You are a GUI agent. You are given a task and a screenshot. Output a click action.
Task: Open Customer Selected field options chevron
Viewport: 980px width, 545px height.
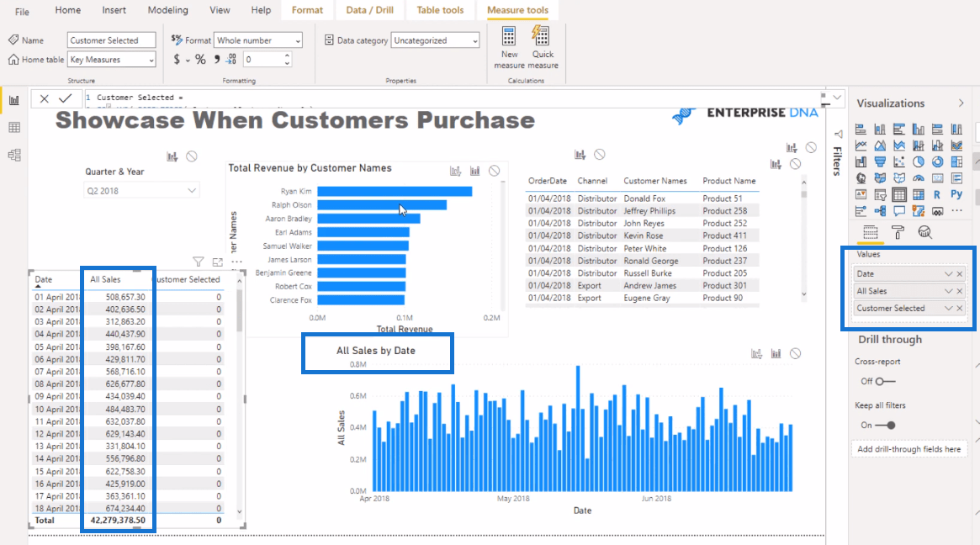pyautogui.click(x=948, y=308)
